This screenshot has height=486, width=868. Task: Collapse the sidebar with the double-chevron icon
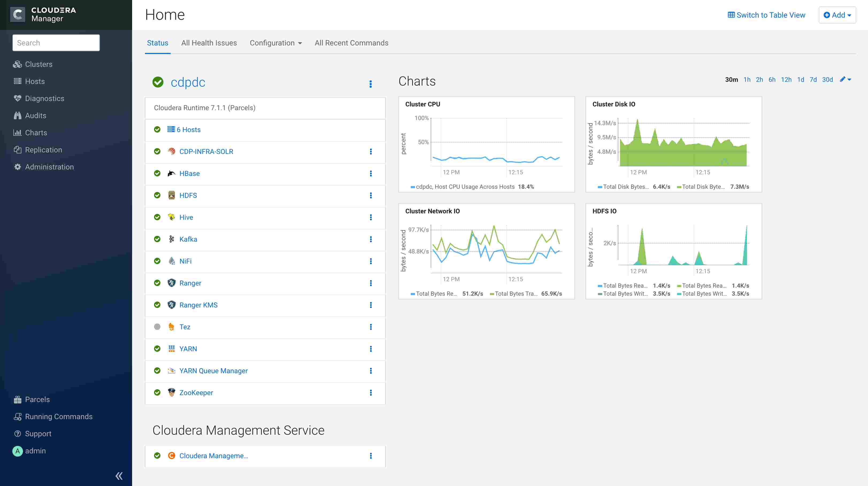pyautogui.click(x=119, y=476)
